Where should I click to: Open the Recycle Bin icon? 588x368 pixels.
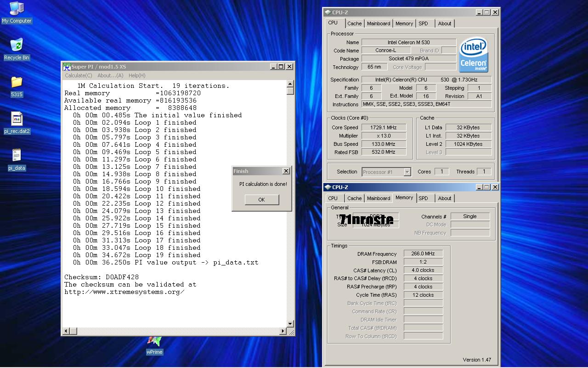click(x=17, y=49)
